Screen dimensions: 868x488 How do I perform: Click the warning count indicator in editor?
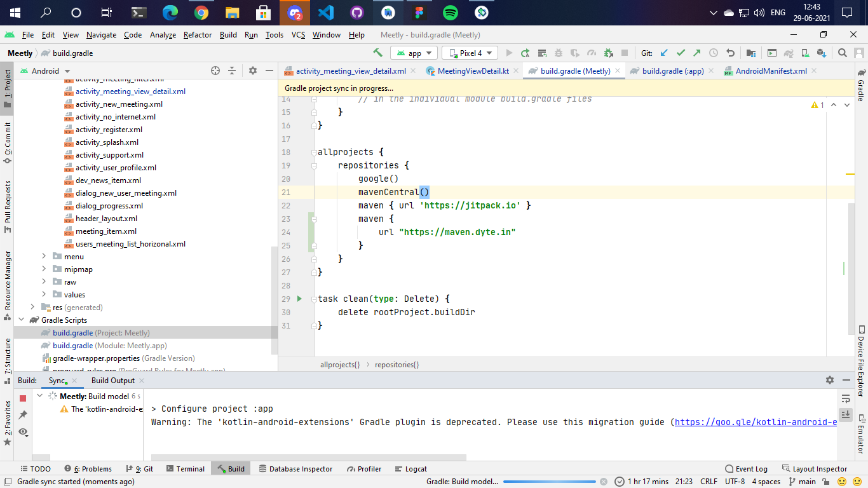tap(817, 105)
